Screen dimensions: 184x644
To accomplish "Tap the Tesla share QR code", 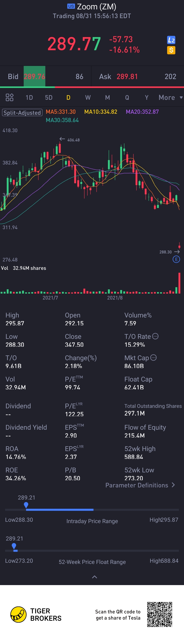I will point(160,614).
